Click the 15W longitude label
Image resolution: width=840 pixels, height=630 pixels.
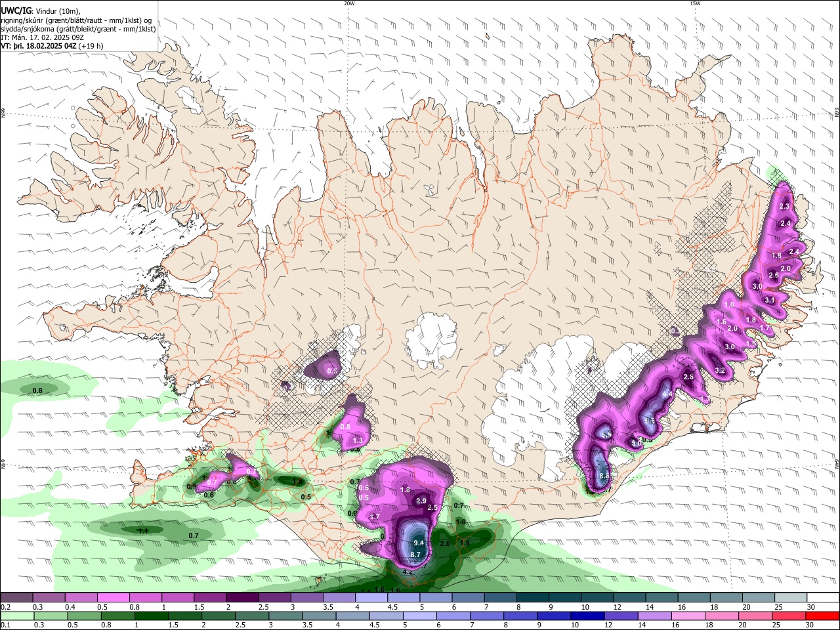point(695,3)
